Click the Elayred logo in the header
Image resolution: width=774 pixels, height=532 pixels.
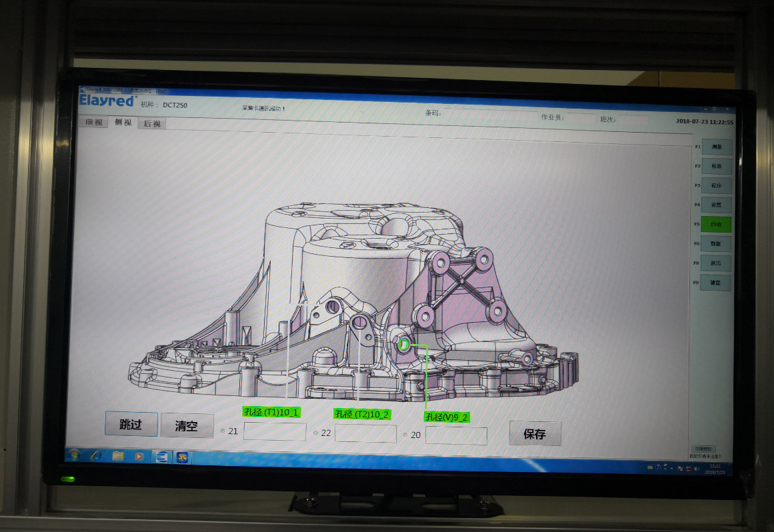[107, 101]
